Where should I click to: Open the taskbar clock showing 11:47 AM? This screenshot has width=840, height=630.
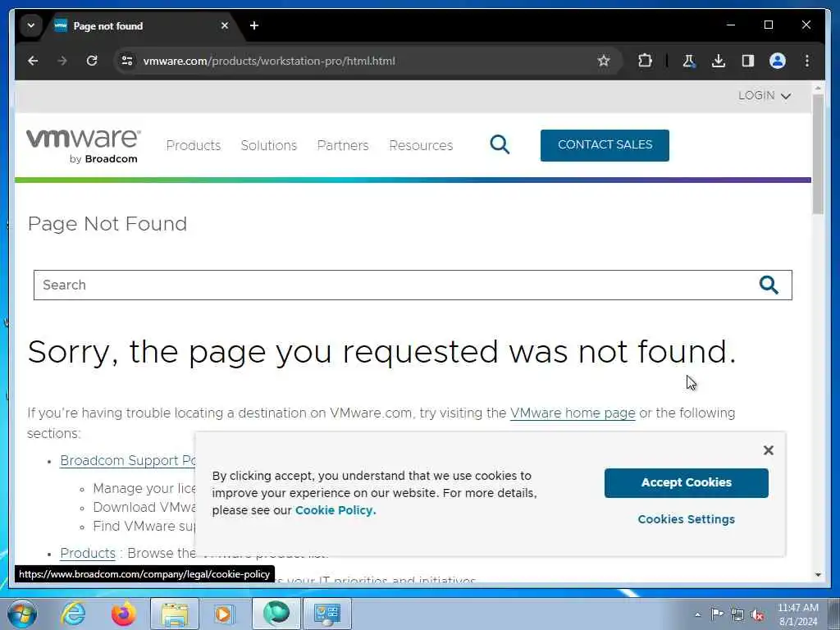point(797,614)
